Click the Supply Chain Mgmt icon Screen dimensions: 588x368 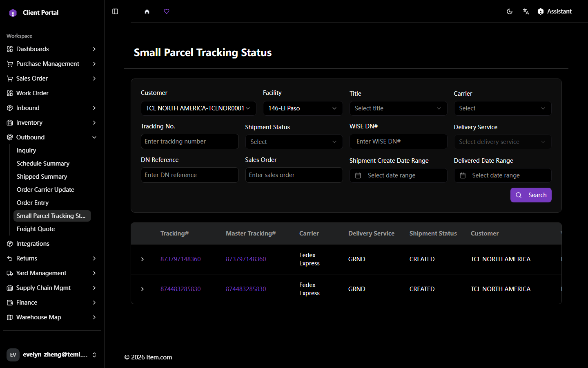[10, 288]
